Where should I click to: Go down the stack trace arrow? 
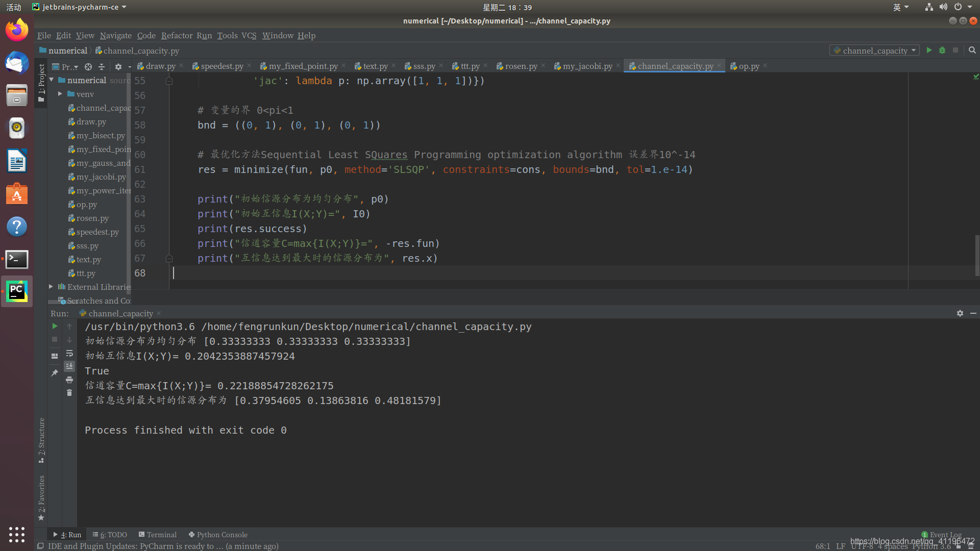(69, 339)
